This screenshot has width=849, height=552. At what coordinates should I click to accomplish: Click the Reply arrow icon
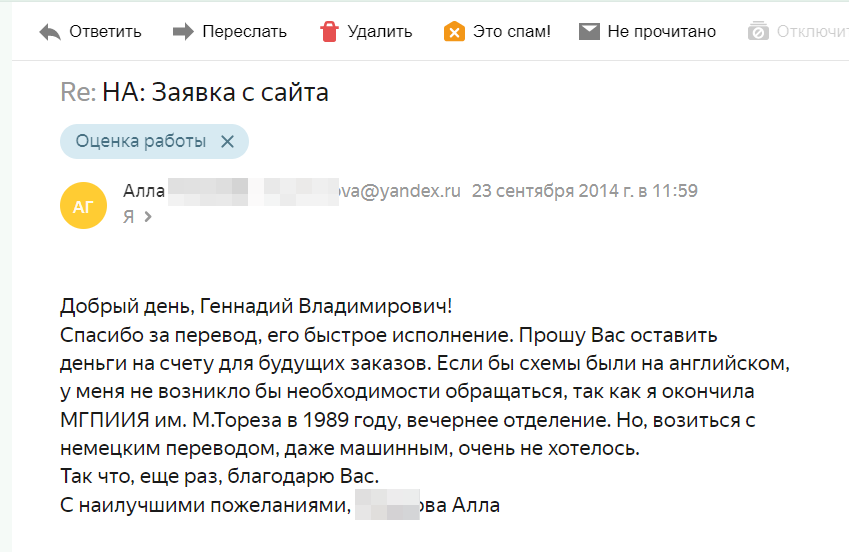pos(50,32)
